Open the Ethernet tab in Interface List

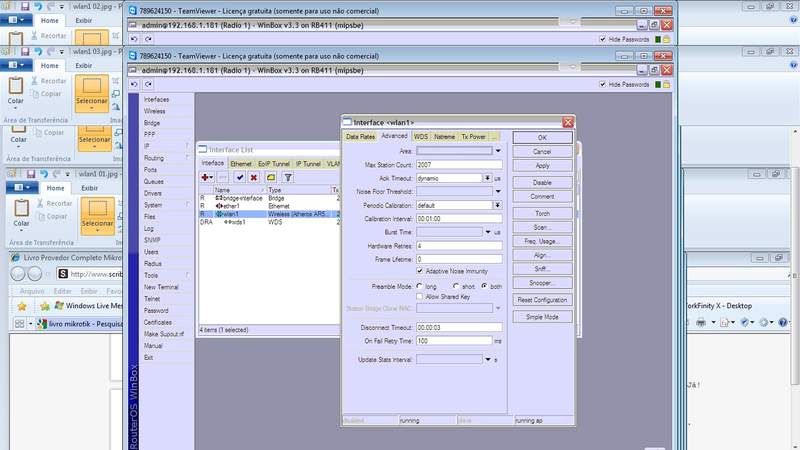click(x=241, y=164)
